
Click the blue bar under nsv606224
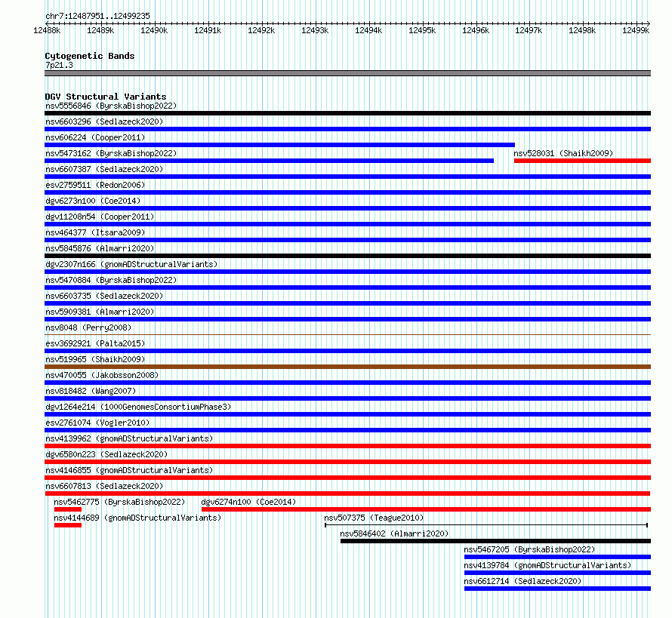point(280,145)
